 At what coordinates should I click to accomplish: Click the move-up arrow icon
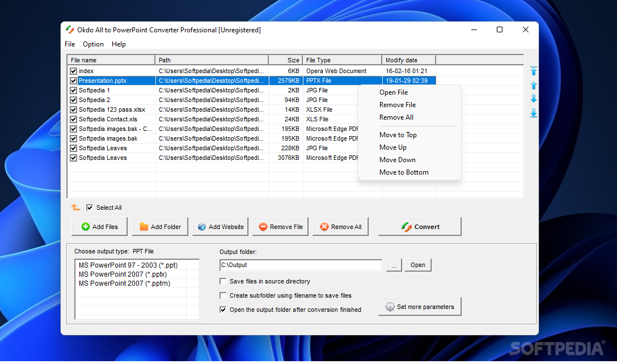(534, 85)
